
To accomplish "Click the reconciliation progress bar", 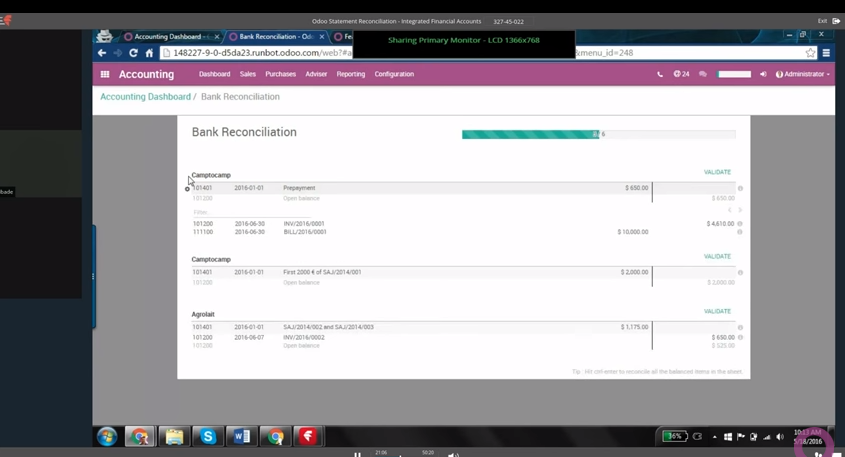I will [x=598, y=134].
